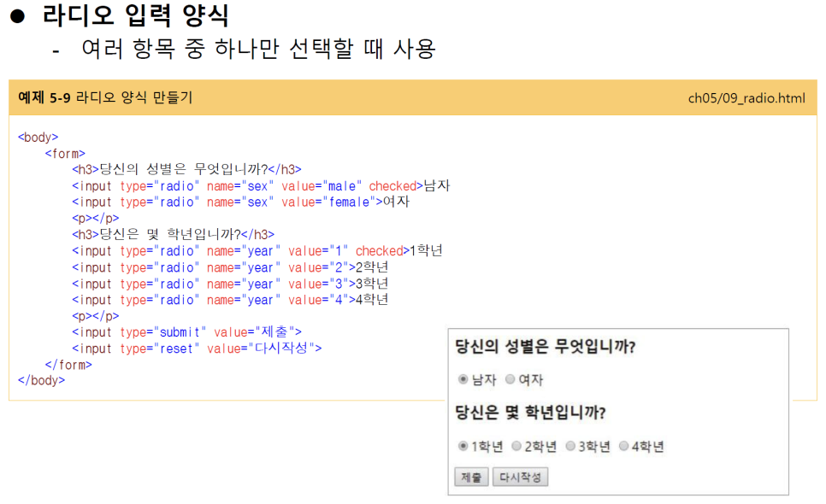Click the closing </form> tag line

coord(68,365)
